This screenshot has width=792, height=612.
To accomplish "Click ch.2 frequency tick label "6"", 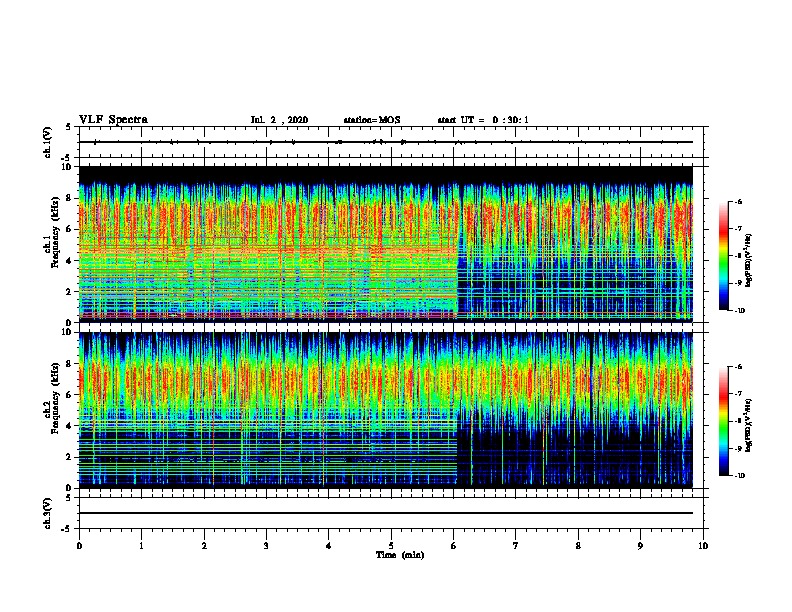I will [x=69, y=395].
